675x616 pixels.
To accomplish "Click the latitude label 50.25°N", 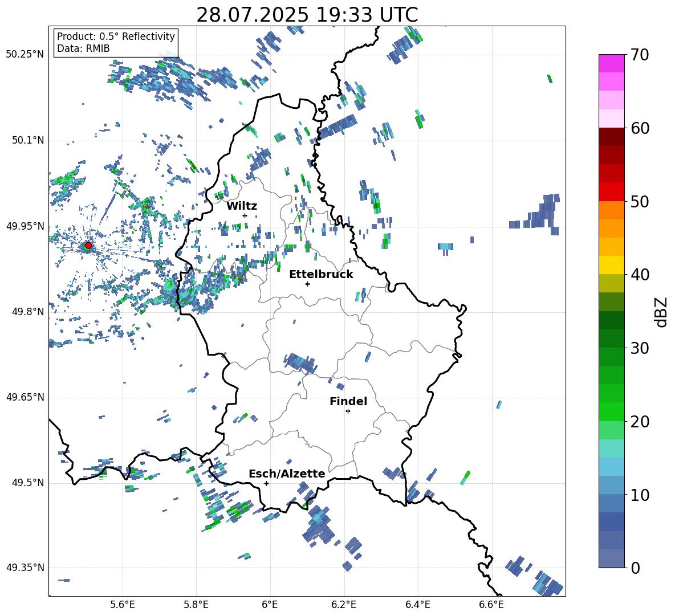I will (25, 55).
